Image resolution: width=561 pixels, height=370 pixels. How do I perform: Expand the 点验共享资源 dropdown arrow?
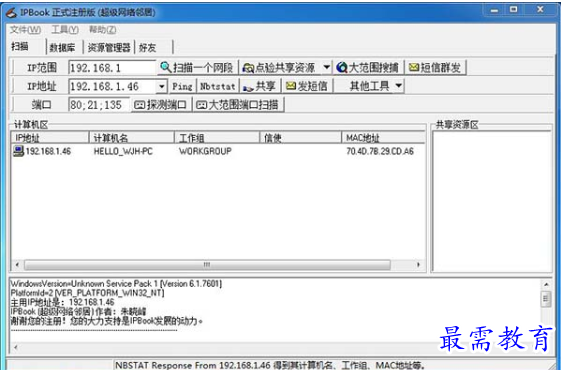point(326,67)
